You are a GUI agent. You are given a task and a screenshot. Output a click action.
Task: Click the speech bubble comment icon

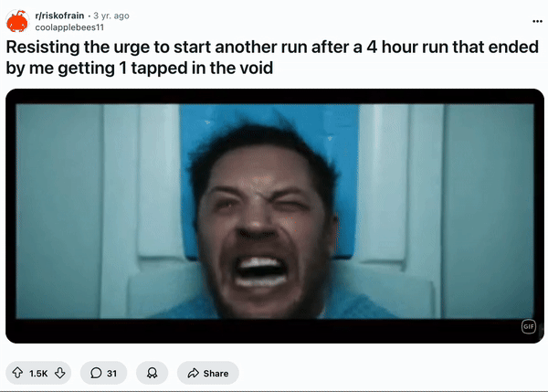[x=96, y=373]
